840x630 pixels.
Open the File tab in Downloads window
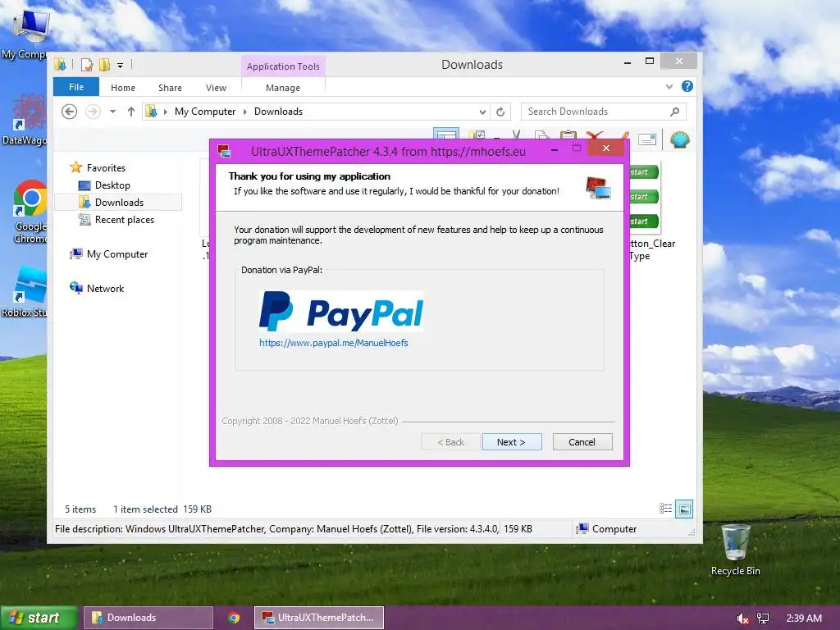(76, 87)
